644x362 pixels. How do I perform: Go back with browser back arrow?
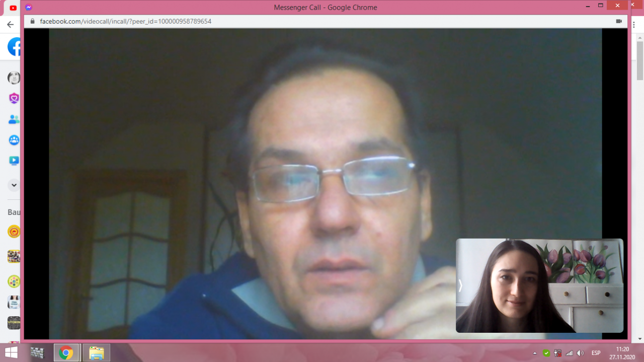[x=10, y=24]
